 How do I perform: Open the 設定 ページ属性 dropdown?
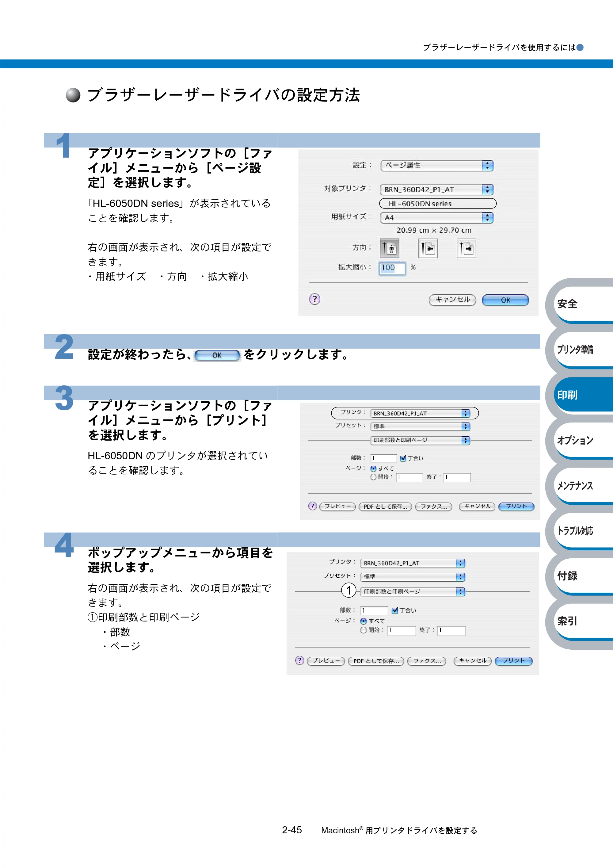(x=437, y=166)
